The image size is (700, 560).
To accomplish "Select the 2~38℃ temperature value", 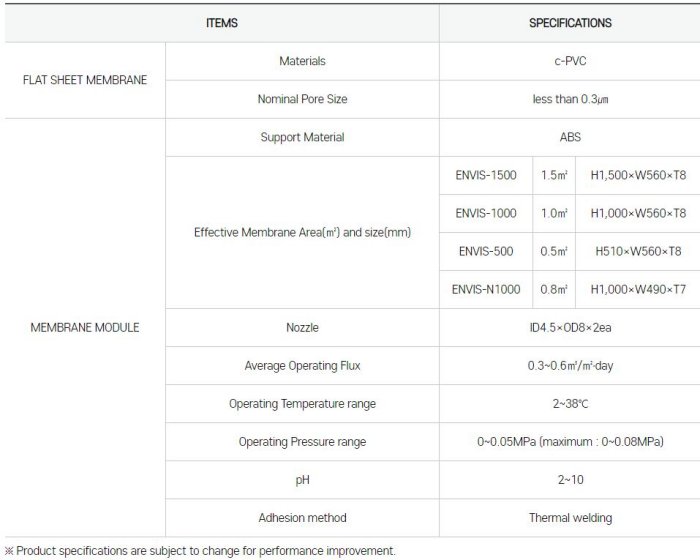I will (x=570, y=403).
